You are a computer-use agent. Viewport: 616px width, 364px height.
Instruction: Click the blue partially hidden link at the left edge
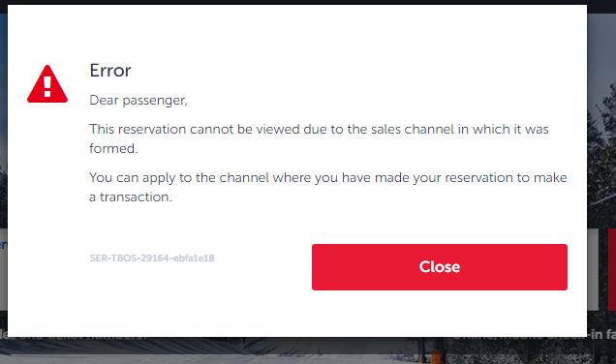pyautogui.click(x=3, y=245)
